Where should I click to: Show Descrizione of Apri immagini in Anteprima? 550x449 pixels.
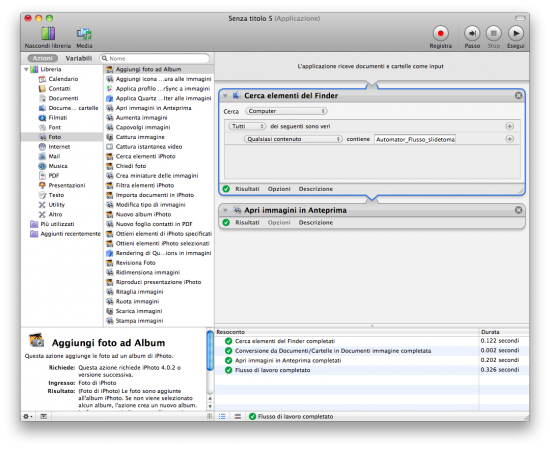point(316,223)
